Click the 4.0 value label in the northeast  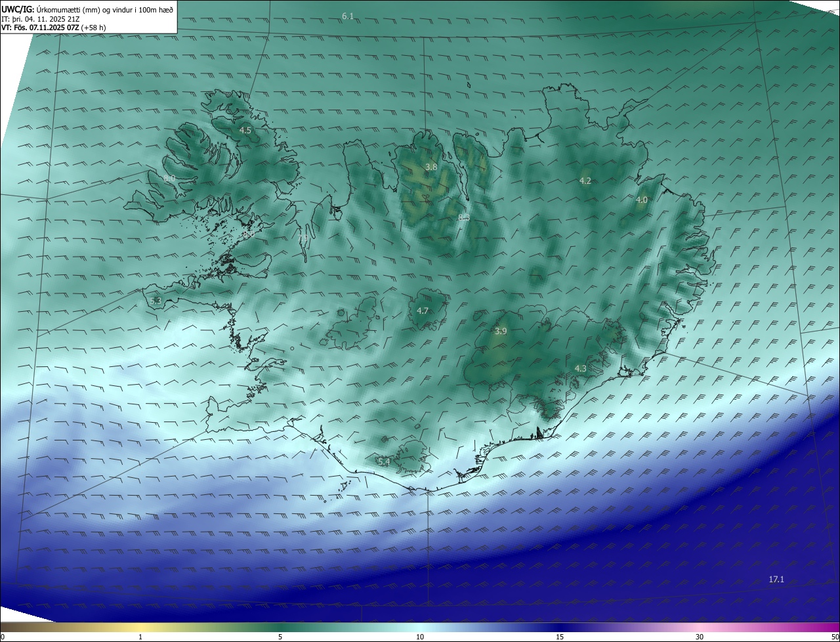pyautogui.click(x=642, y=200)
